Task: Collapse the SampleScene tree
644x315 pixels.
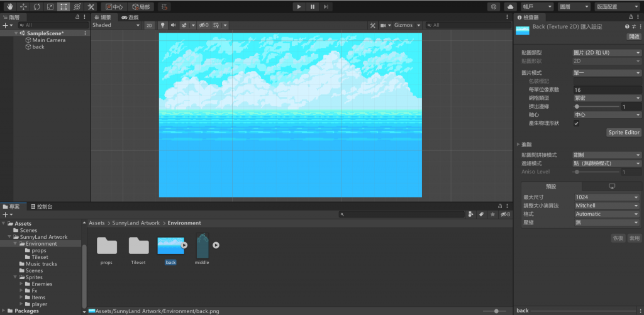Action: click(16, 33)
